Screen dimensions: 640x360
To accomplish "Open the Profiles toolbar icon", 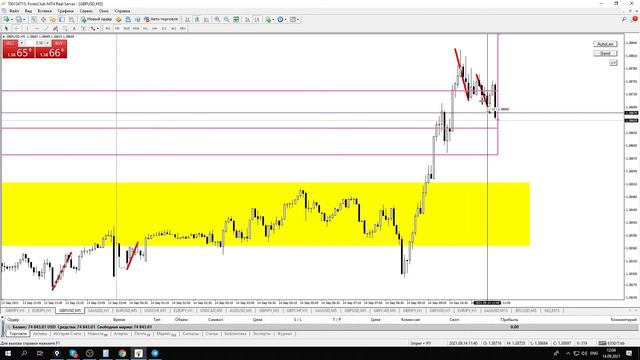I will (x=19, y=19).
